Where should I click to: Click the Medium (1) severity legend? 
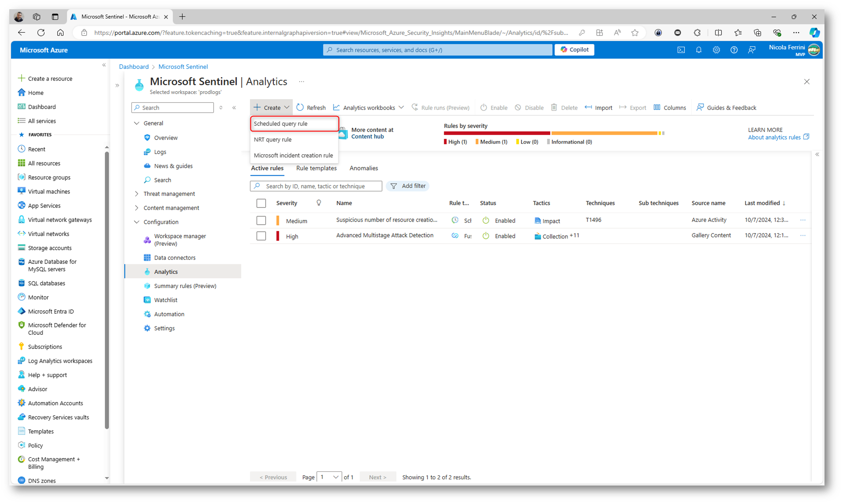(x=491, y=142)
